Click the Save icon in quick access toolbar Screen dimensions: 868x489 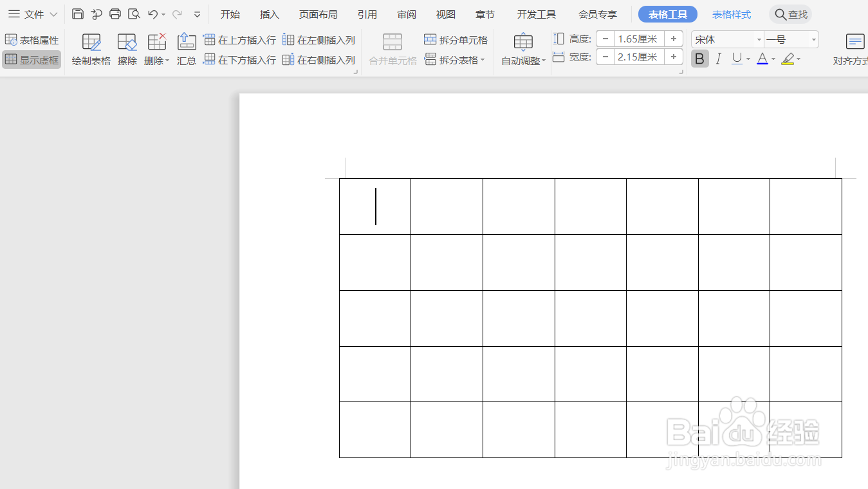click(x=78, y=14)
